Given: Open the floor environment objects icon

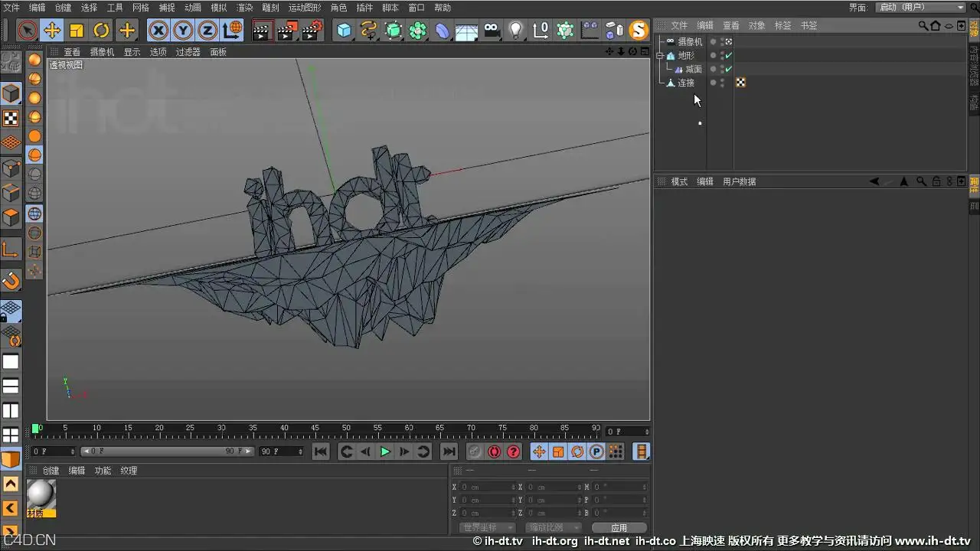Looking at the screenshot, I should [x=467, y=31].
